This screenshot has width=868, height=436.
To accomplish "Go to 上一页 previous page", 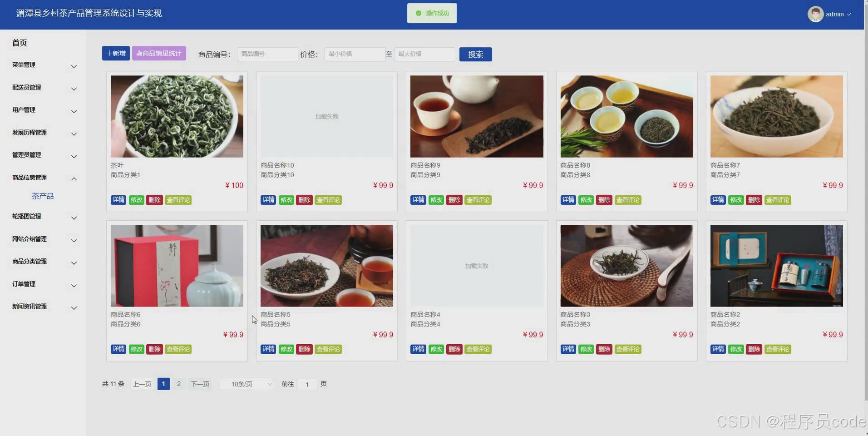I will (142, 384).
